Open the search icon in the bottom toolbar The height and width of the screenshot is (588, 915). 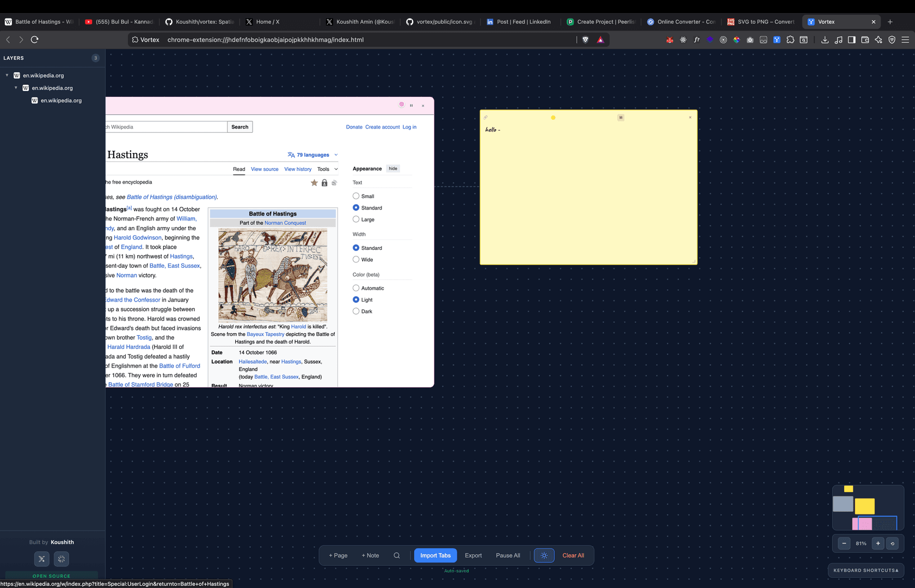[397, 555]
